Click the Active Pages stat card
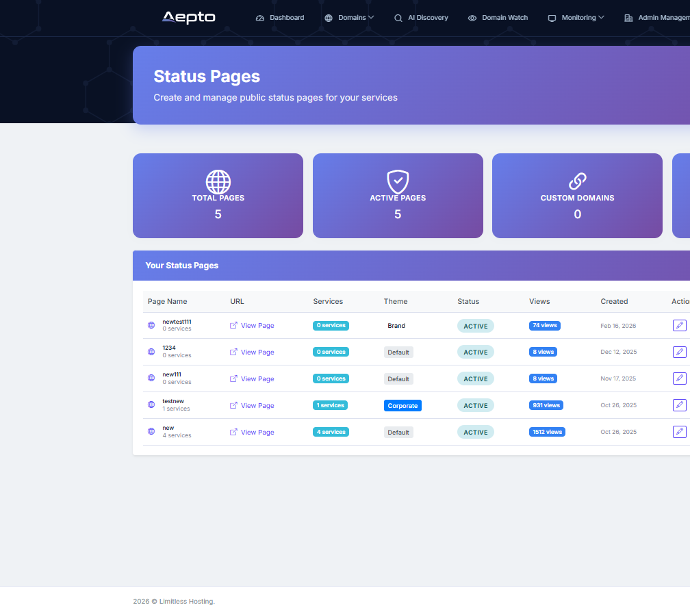Screen dimensions: 690x616 (398, 196)
